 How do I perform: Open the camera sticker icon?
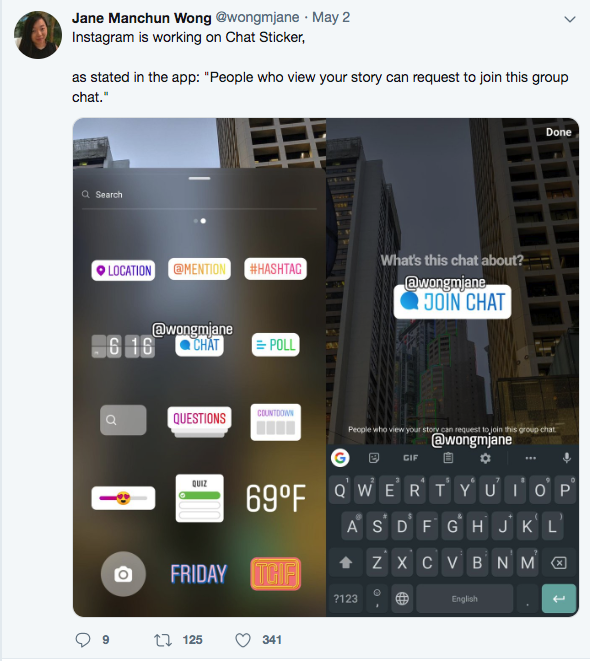coord(123,574)
